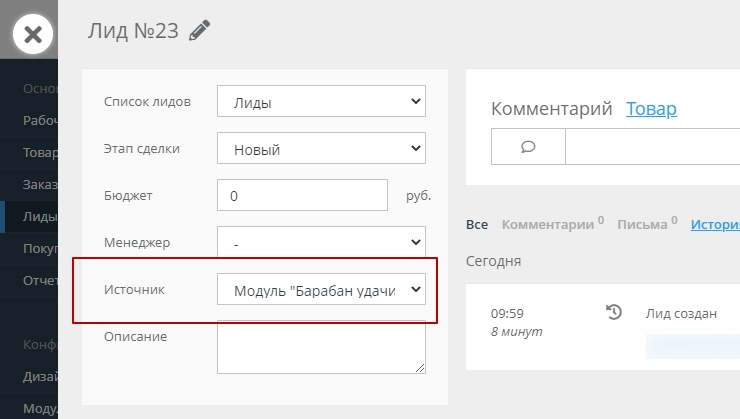Viewport: 740px width, 419px height.
Task: Expand the Этап сделки dropdown
Action: [321, 149]
